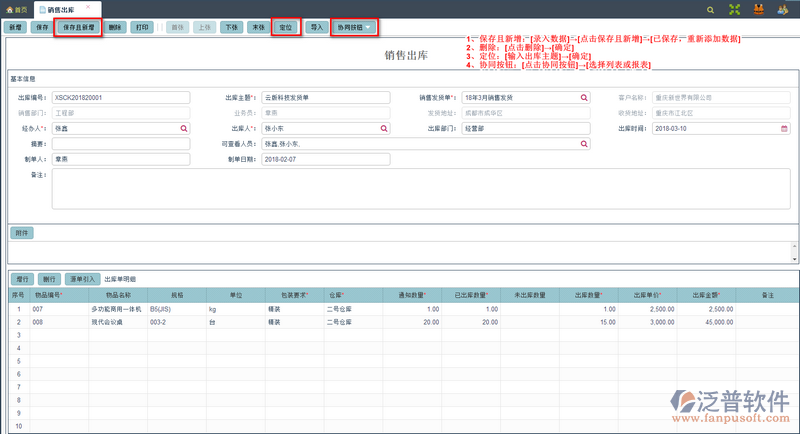Select row number 5 in detail grid
Image resolution: width=800 pixels, height=434 pixels.
pos(19,361)
